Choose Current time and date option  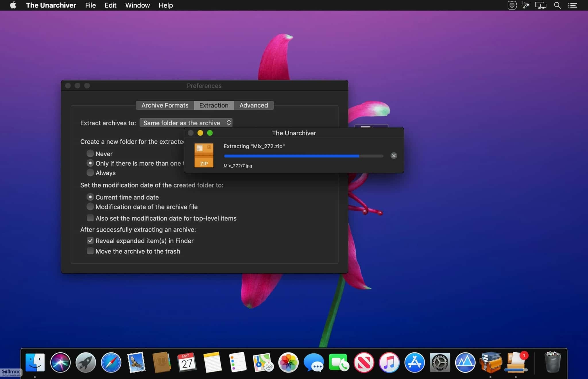pyautogui.click(x=90, y=197)
